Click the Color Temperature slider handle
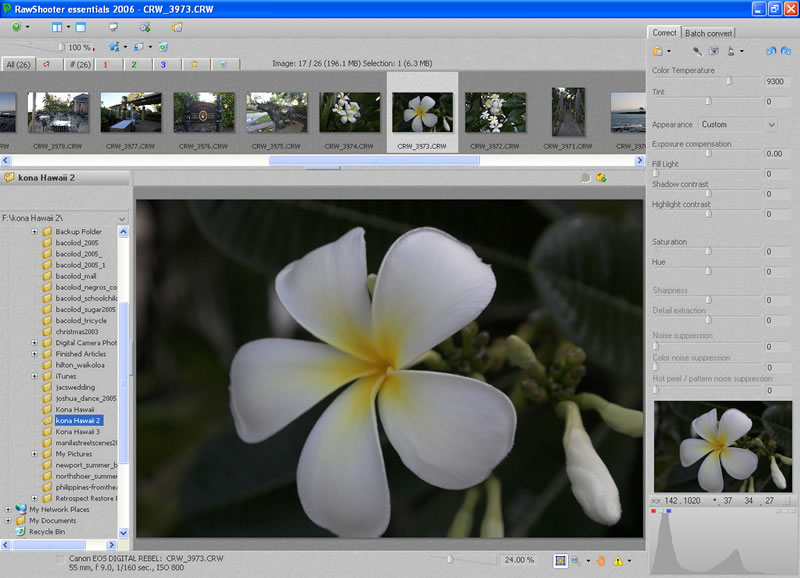Screen dimensions: 800x578 pyautogui.click(x=728, y=81)
